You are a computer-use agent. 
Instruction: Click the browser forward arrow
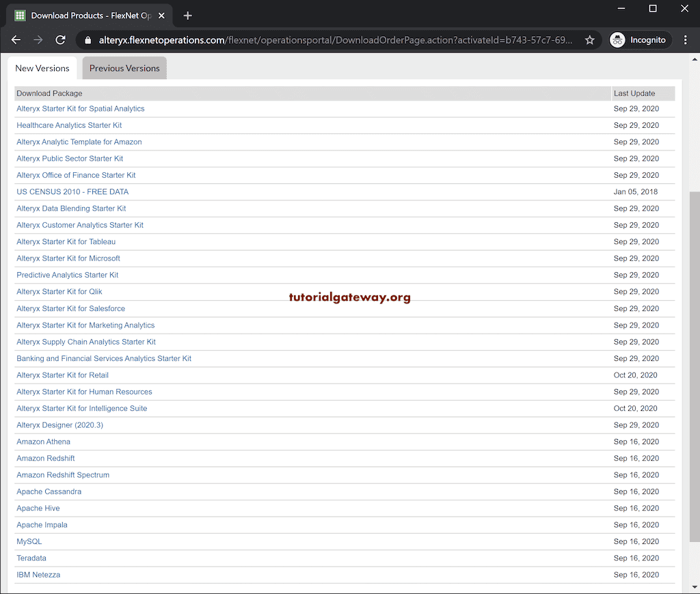coord(38,40)
